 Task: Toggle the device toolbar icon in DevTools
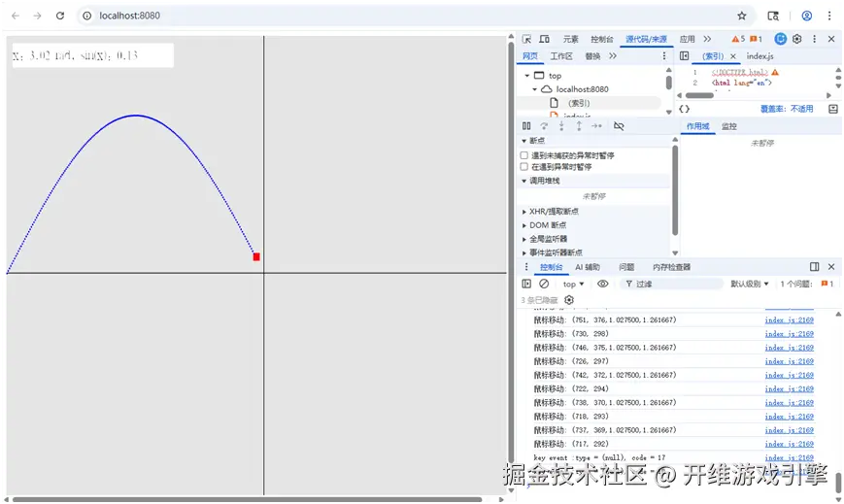coord(544,39)
